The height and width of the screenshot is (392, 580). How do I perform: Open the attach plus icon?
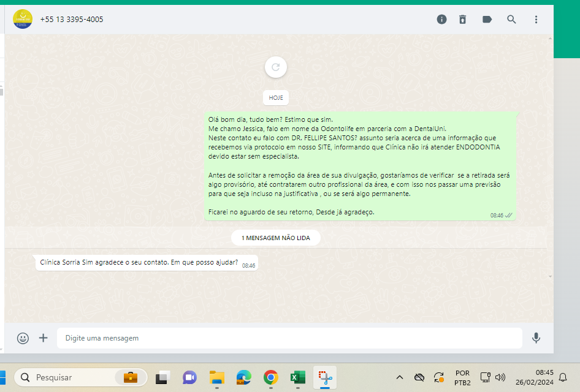coord(44,337)
